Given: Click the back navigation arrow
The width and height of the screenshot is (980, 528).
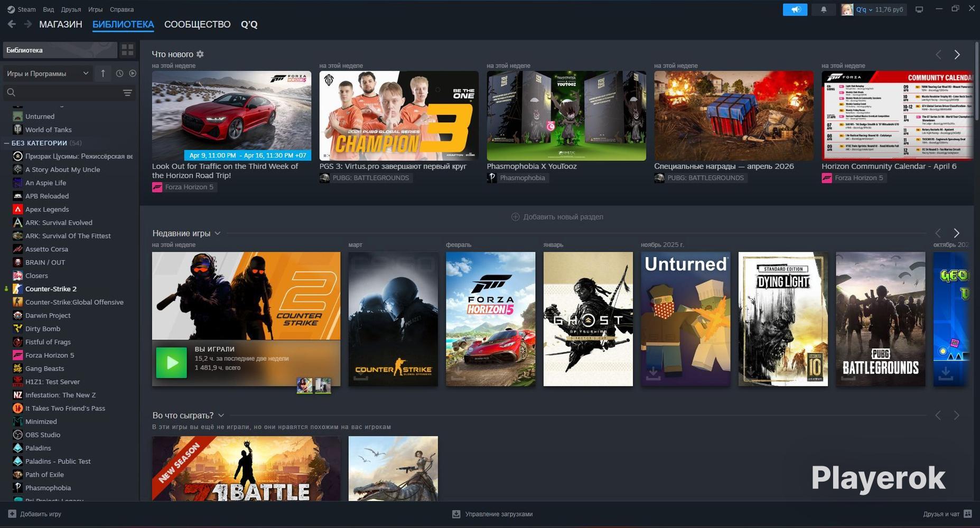Looking at the screenshot, I should pyautogui.click(x=12, y=24).
